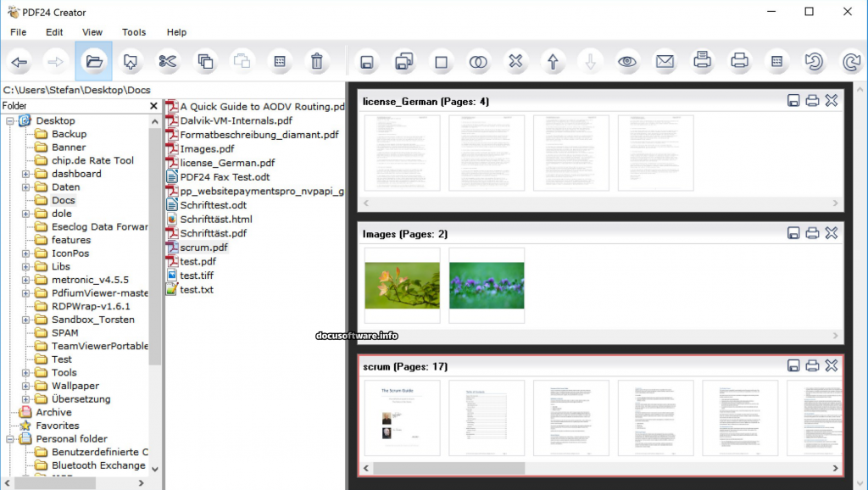Open the Tools menu
The image size is (868, 490).
click(x=134, y=32)
